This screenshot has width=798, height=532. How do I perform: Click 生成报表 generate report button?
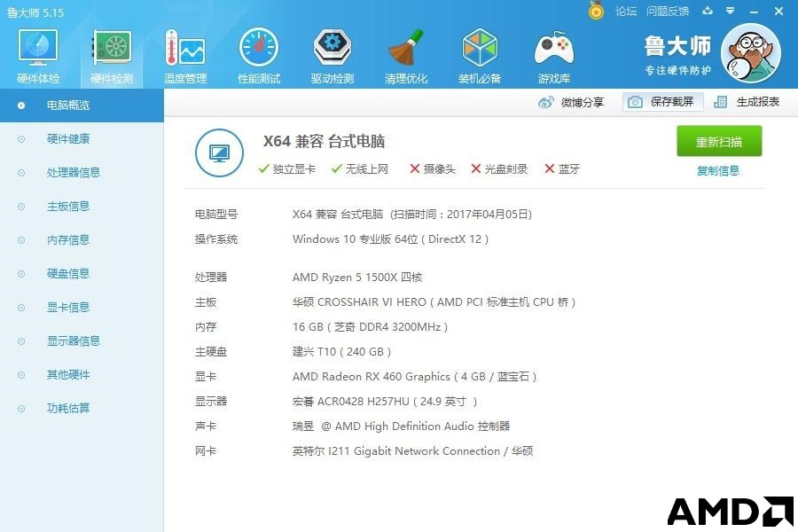click(747, 102)
